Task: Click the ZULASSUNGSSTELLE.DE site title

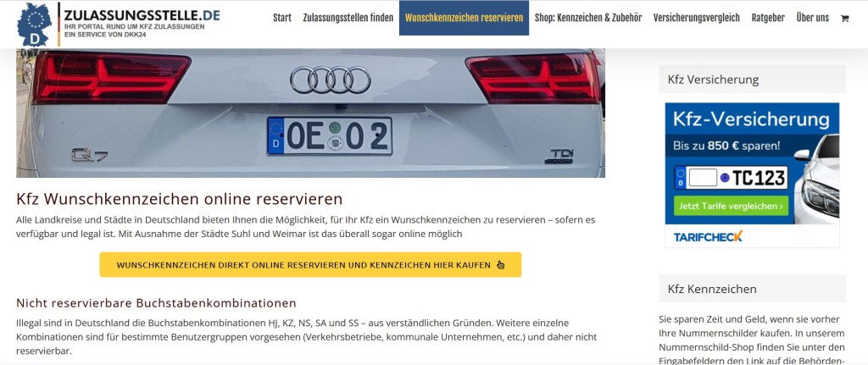Action: [x=142, y=14]
